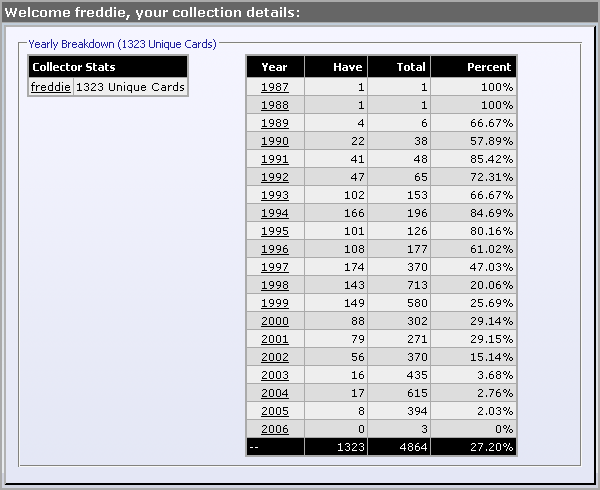600x490 pixels.
Task: Open the 2002 year link
Action: [274, 357]
